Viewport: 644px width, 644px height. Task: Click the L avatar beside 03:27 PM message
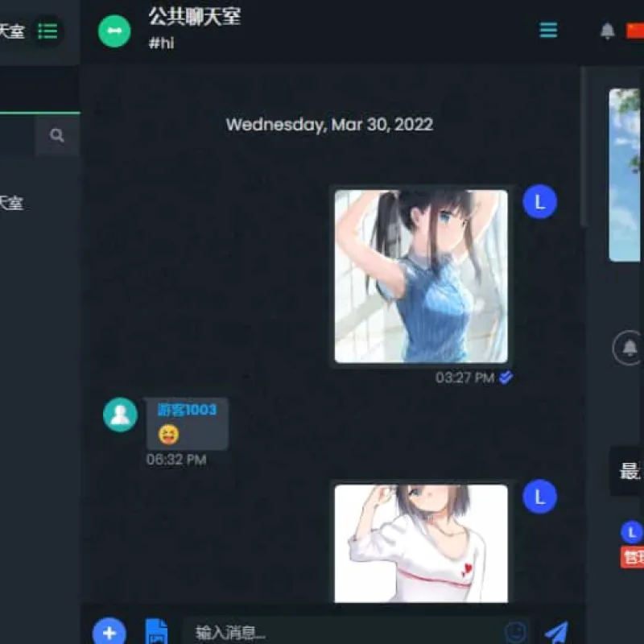[539, 202]
